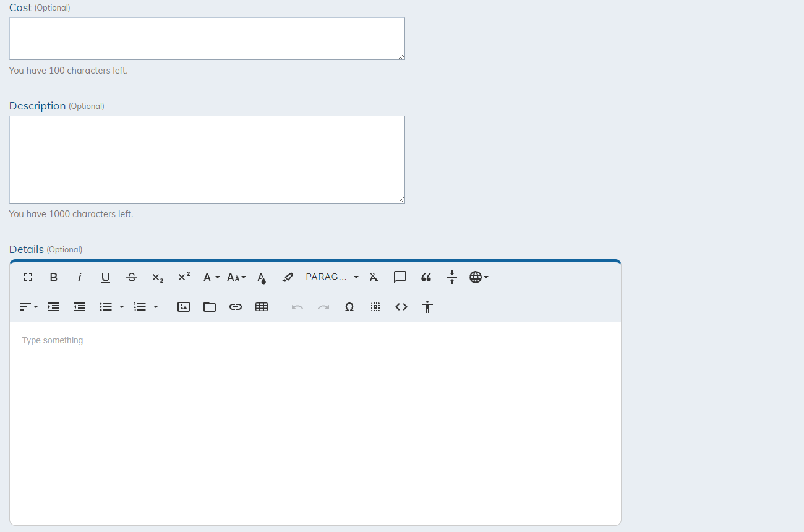The image size is (804, 532).
Task: Apply underline formatting
Action: (x=106, y=277)
